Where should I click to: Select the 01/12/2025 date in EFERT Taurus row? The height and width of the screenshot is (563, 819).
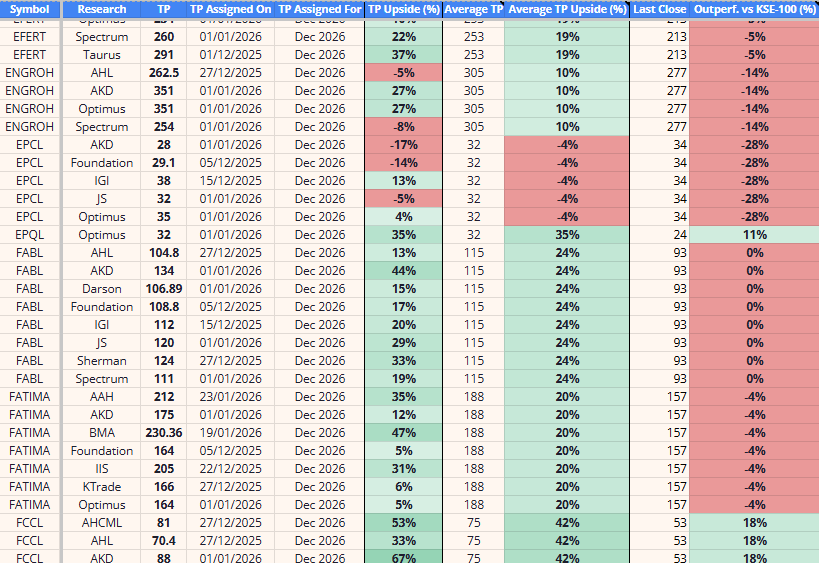click(230, 55)
